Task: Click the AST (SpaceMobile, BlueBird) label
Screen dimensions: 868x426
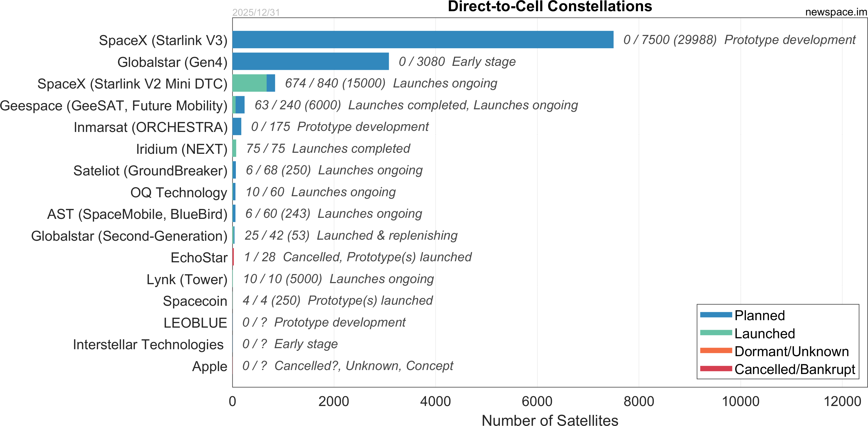Action: [x=137, y=214]
